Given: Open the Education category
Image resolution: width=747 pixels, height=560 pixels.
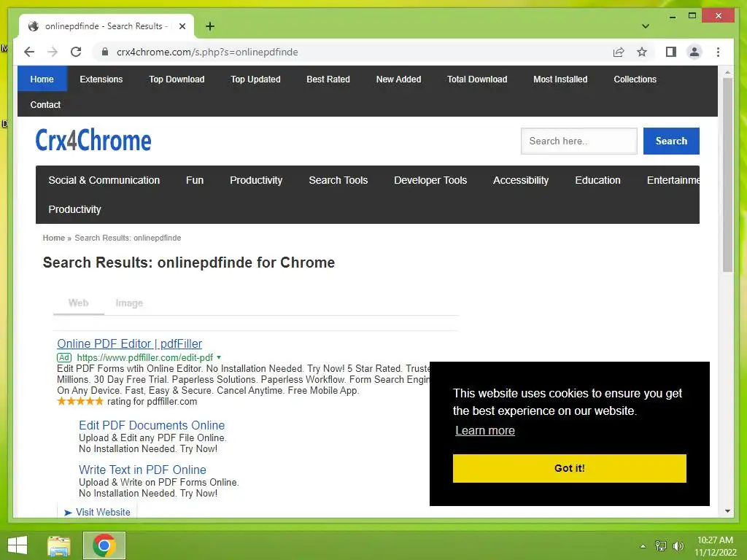Looking at the screenshot, I should point(597,180).
